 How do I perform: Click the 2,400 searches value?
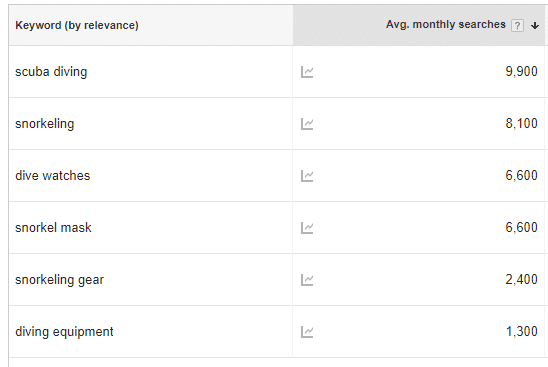(521, 280)
